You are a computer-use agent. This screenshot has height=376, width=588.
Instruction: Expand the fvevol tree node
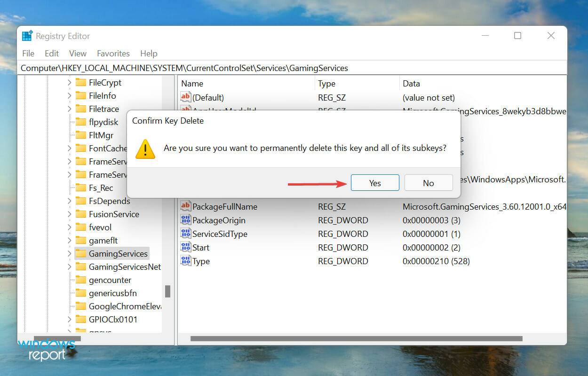pos(69,227)
